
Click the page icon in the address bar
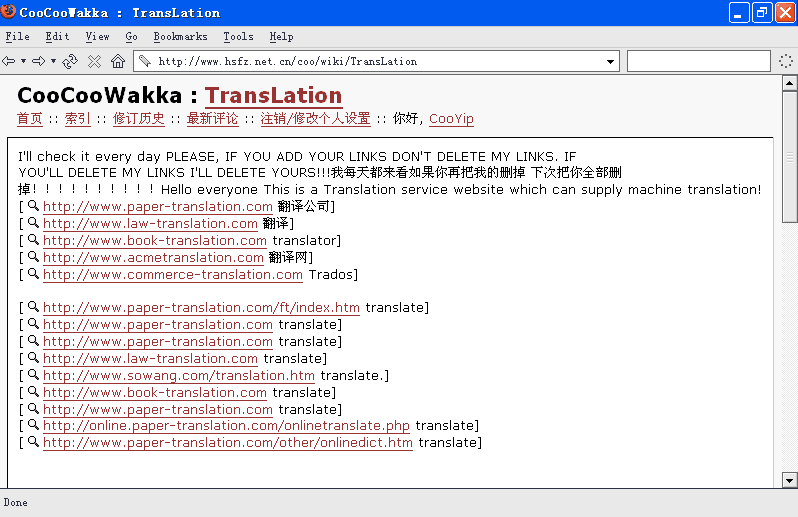145,61
